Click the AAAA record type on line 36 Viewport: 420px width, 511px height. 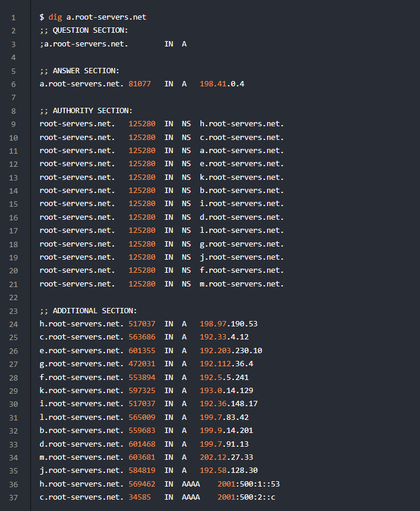191,484
